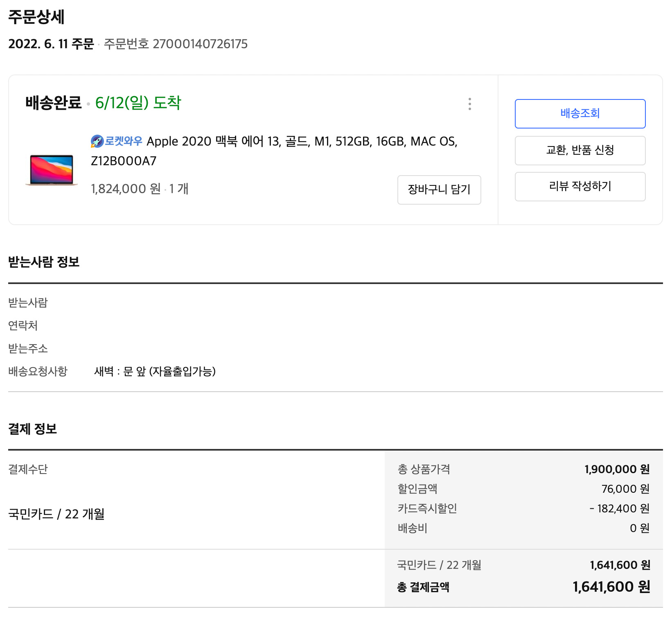Image resolution: width=672 pixels, height=627 pixels.
Task: Click the 새벽 : 문 앞 delivery request
Action: coord(155,372)
